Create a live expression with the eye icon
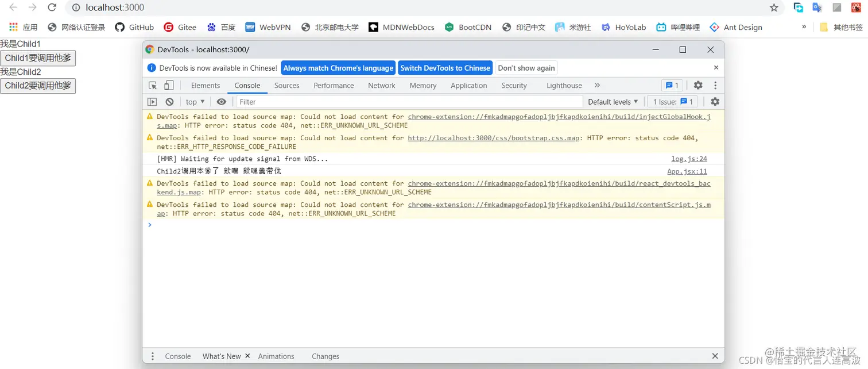 pyautogui.click(x=222, y=102)
